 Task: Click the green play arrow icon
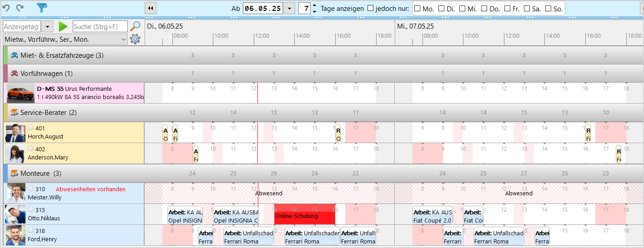click(x=63, y=26)
